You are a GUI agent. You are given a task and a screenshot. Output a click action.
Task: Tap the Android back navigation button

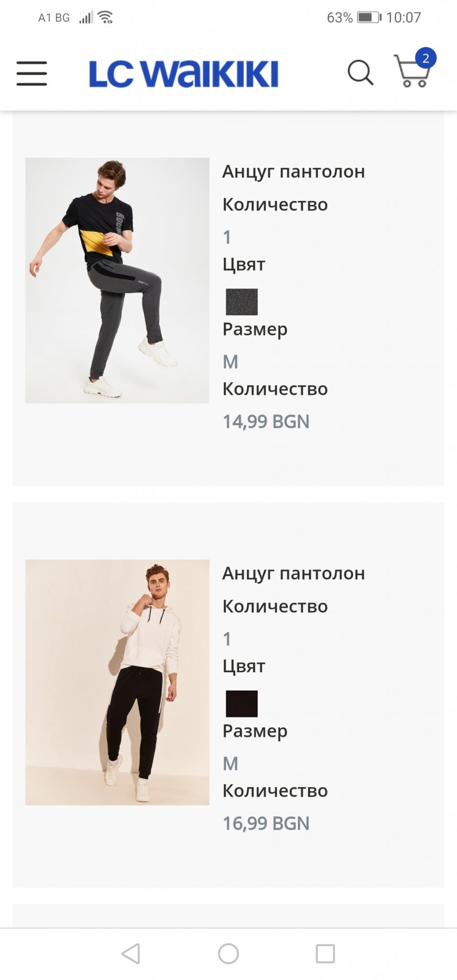(x=131, y=954)
